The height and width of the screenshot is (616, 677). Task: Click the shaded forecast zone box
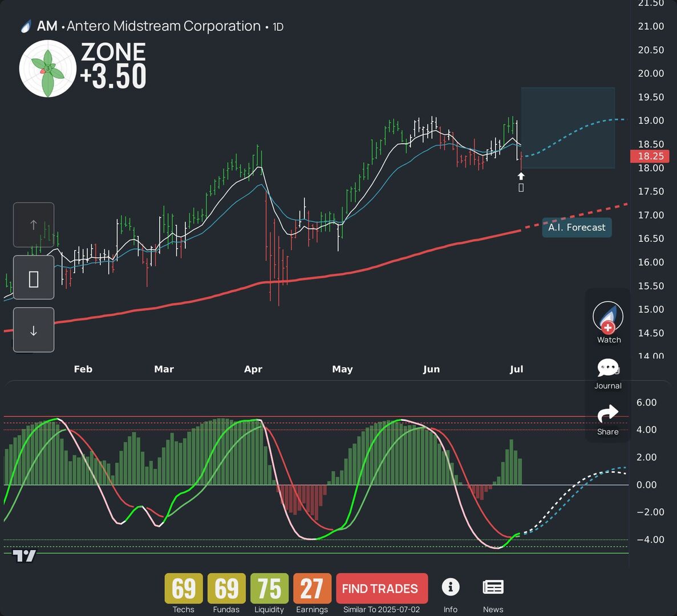(567, 128)
